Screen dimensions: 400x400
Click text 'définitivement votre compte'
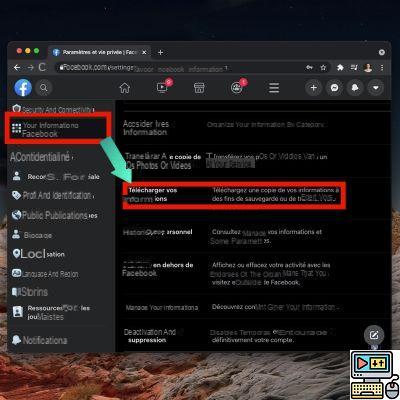click(253, 340)
